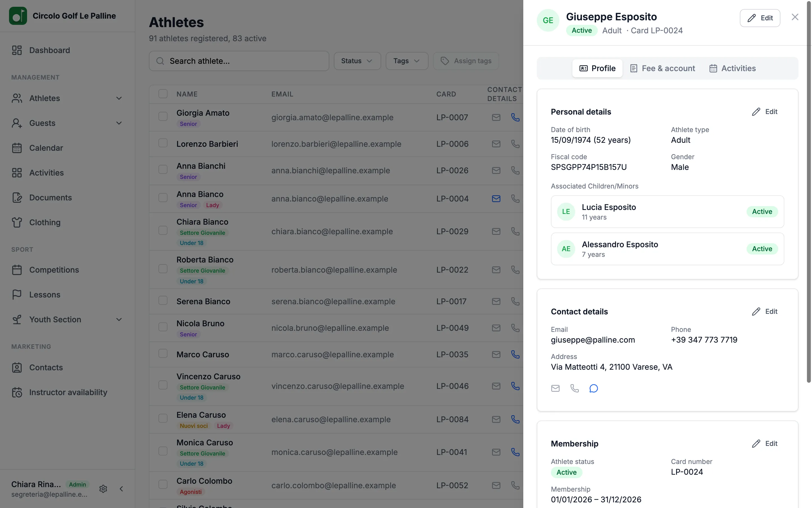The width and height of the screenshot is (812, 508).
Task: Switch to the Fee & account tab
Action: [x=663, y=68]
